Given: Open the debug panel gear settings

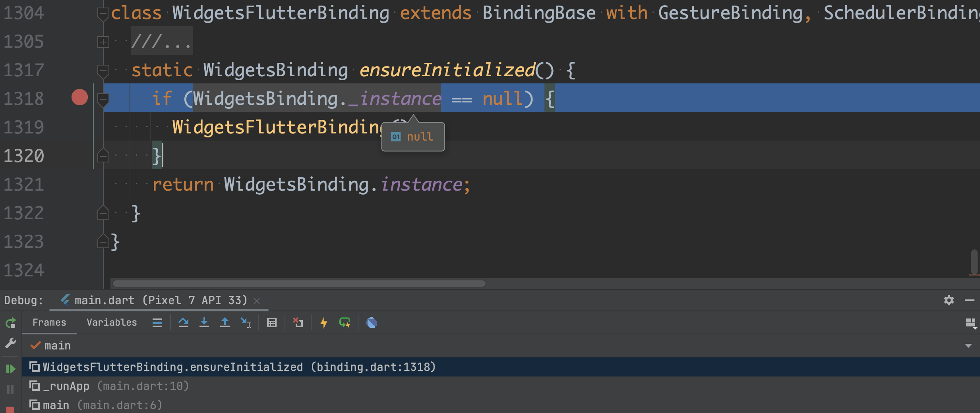Looking at the screenshot, I should (949, 300).
